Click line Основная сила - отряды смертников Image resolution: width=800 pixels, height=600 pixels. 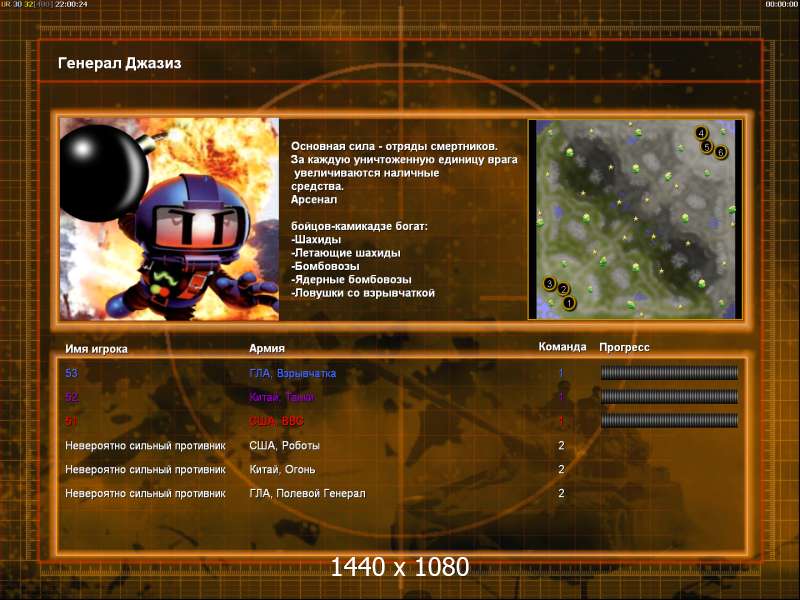click(394, 146)
